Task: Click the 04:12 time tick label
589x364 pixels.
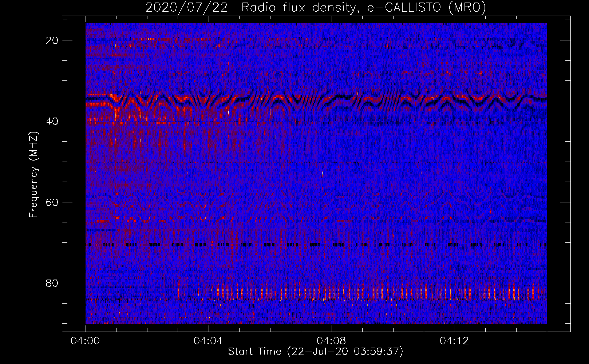Action: point(455,341)
